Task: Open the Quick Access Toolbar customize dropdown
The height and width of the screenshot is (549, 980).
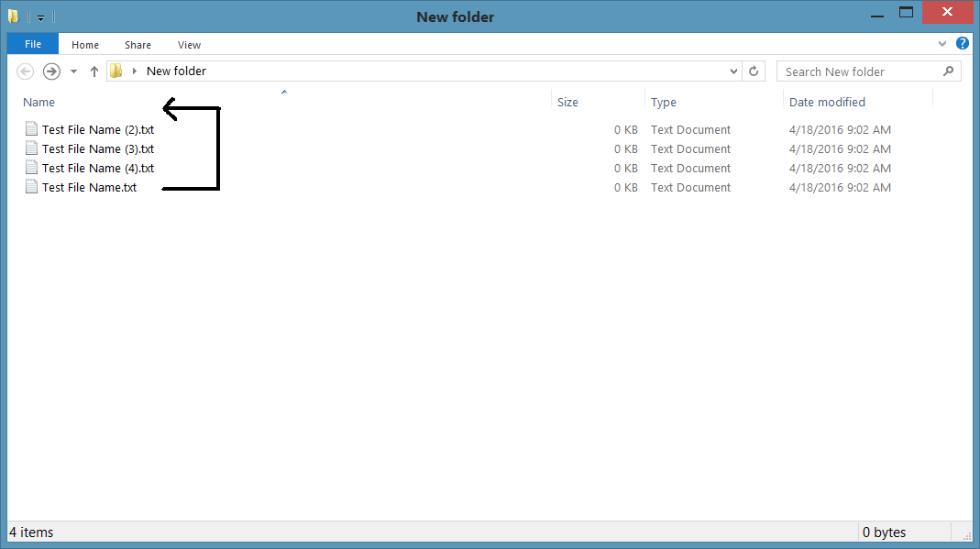Action: (x=39, y=16)
